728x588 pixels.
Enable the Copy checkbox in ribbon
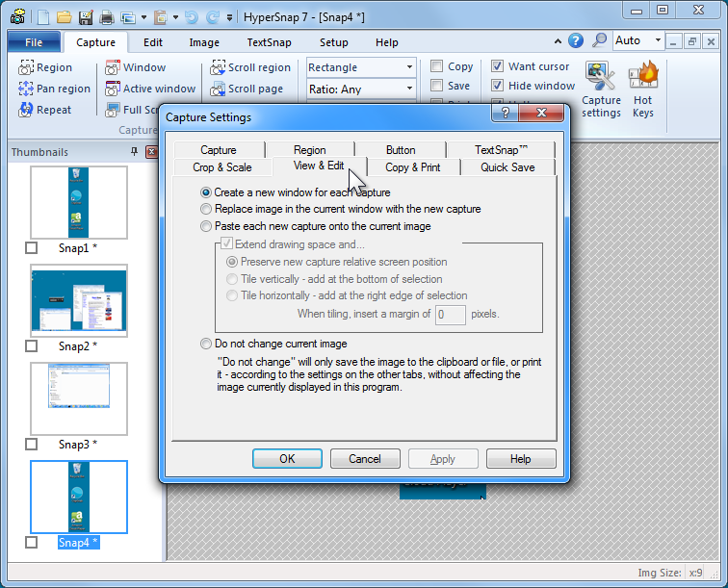pos(437,67)
